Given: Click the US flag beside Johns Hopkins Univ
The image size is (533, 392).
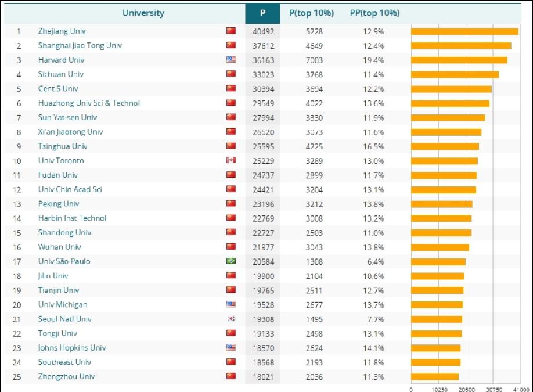Looking at the screenshot, I should coord(231,347).
